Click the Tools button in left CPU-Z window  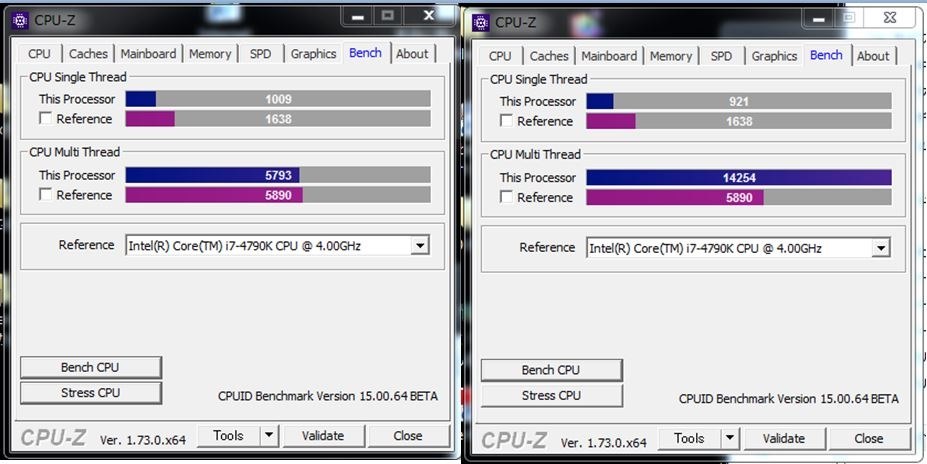click(x=229, y=436)
